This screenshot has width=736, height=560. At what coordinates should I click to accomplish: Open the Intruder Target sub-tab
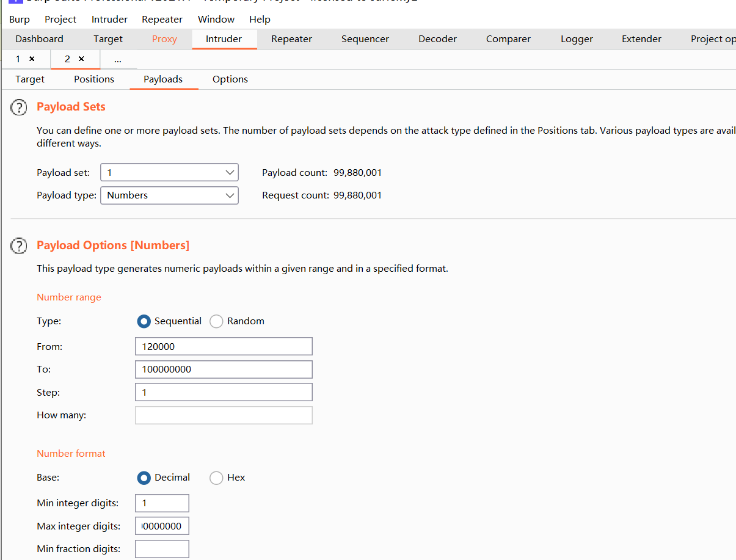[30, 79]
